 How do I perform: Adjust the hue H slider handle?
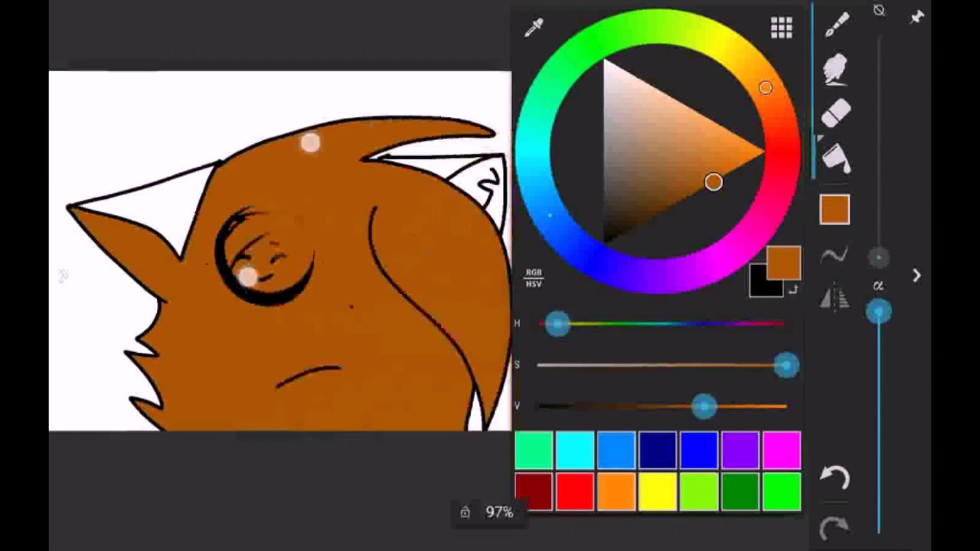pos(557,324)
